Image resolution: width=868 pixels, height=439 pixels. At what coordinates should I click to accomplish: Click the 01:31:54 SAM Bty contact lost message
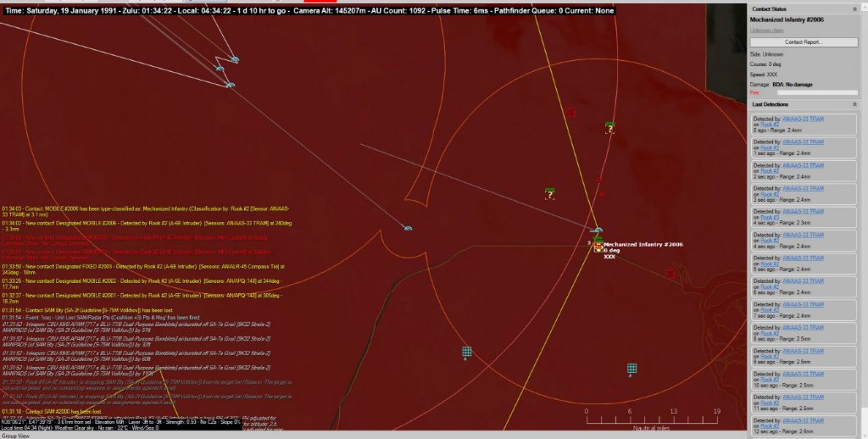[87, 310]
